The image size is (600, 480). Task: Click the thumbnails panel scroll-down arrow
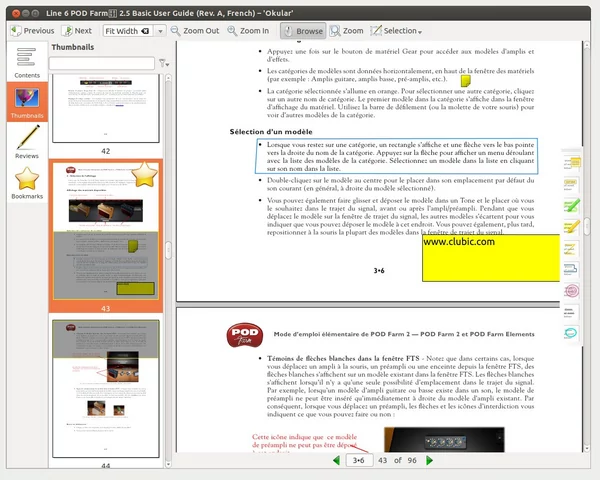(x=168, y=464)
